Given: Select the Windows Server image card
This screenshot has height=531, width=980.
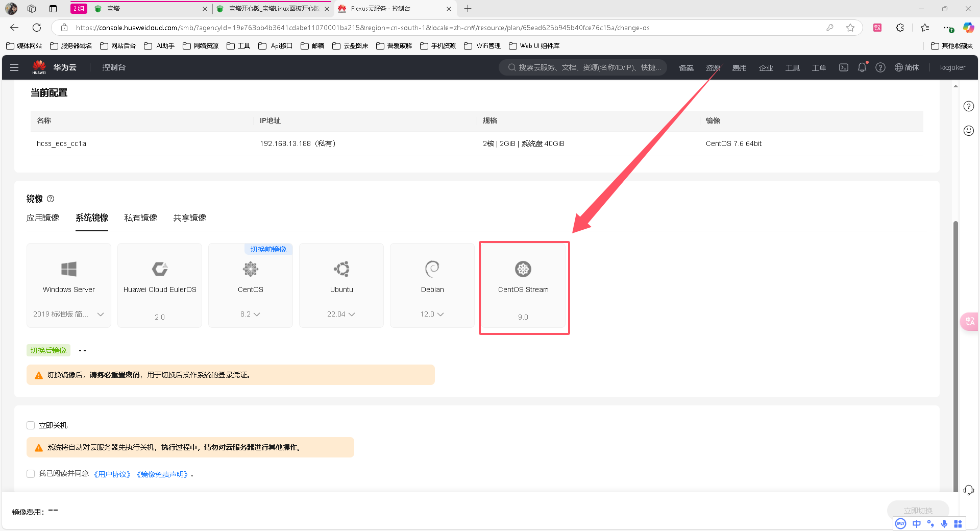Looking at the screenshot, I should click(69, 285).
